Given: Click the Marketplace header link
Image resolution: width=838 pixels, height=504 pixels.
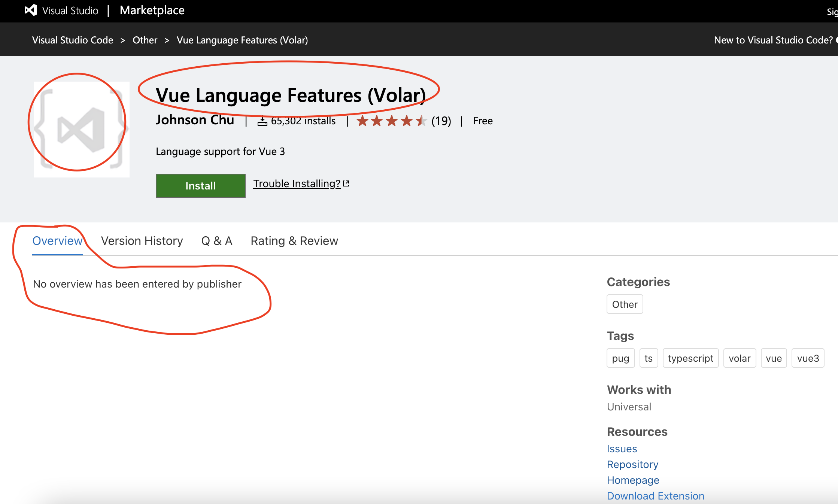Looking at the screenshot, I should click(152, 10).
